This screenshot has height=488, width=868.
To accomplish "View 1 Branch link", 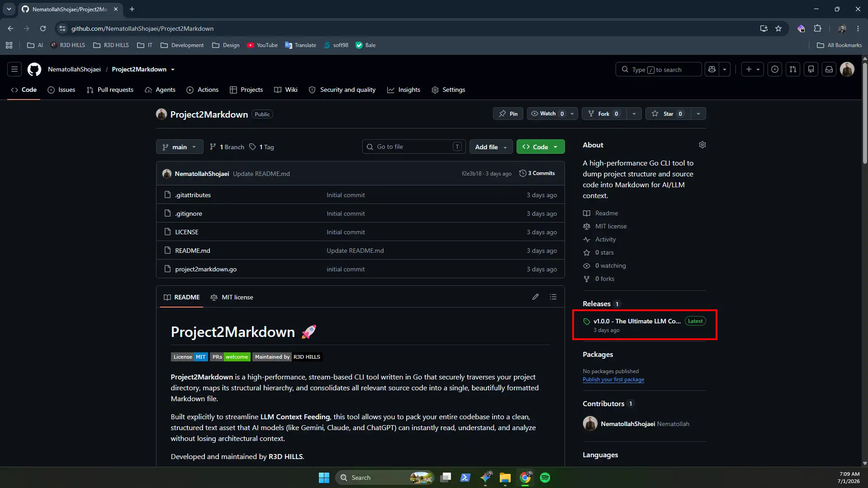I will click(227, 147).
